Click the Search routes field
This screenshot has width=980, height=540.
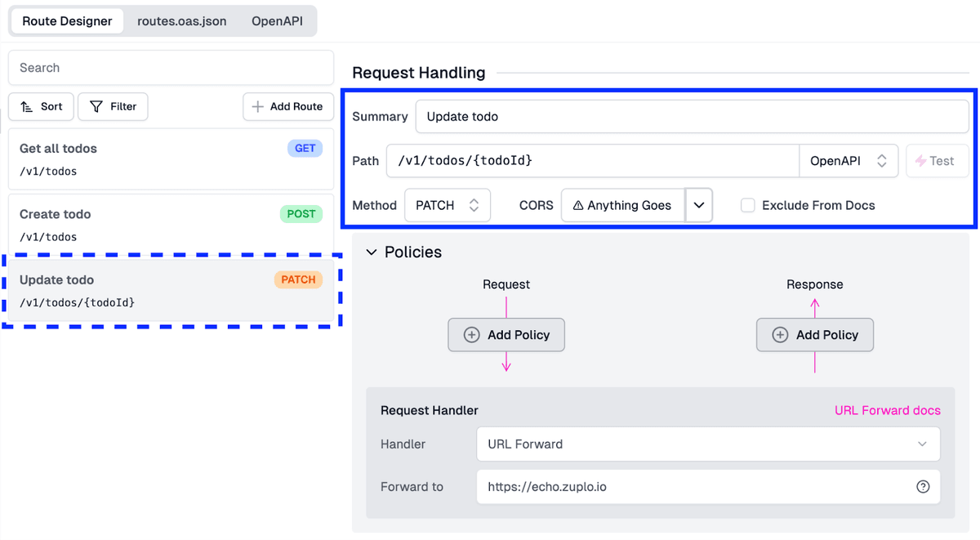(170, 68)
